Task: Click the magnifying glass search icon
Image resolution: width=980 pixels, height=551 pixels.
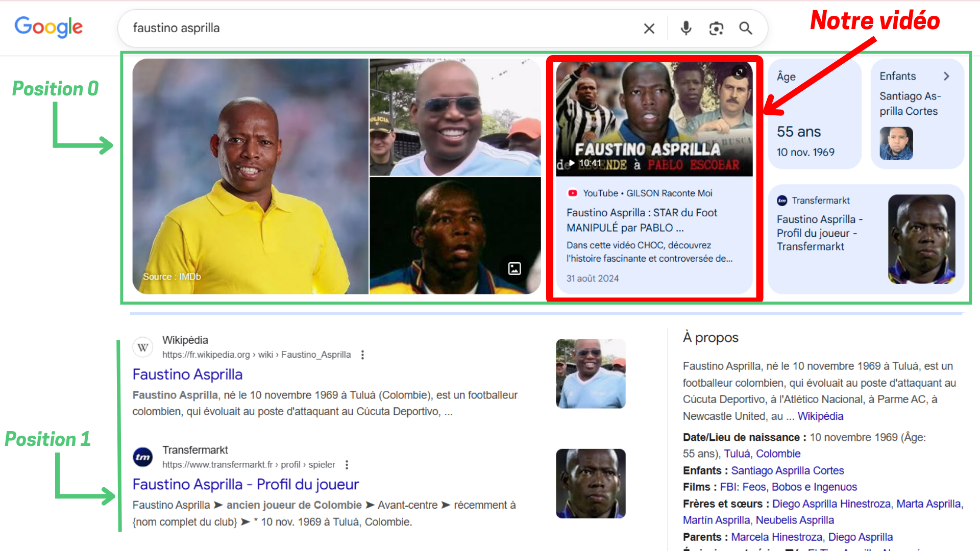Action: tap(746, 29)
